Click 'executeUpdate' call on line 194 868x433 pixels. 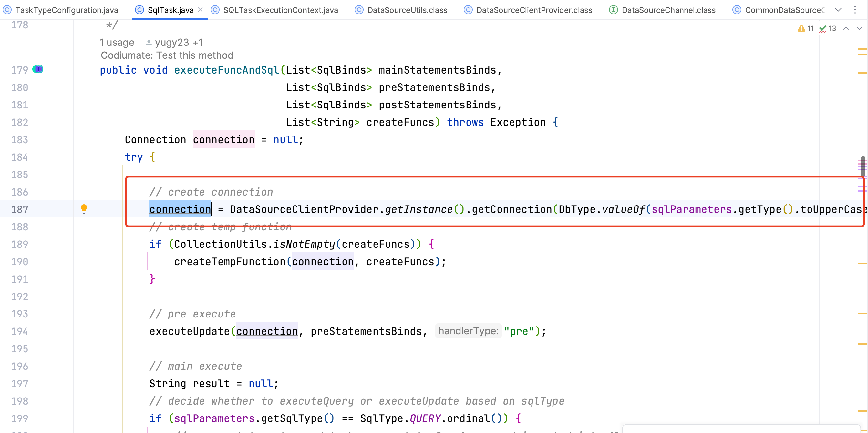(x=189, y=331)
